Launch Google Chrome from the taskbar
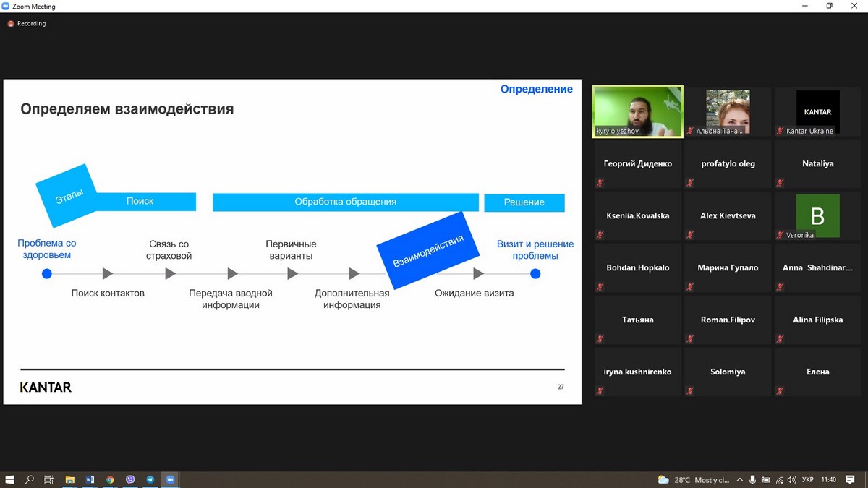The height and width of the screenshot is (488, 868). [110, 479]
